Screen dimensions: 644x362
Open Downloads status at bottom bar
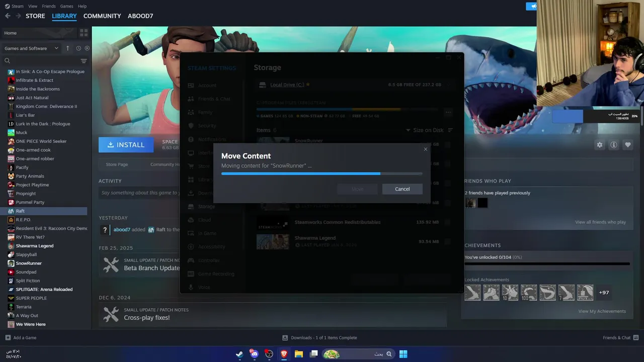click(x=319, y=338)
